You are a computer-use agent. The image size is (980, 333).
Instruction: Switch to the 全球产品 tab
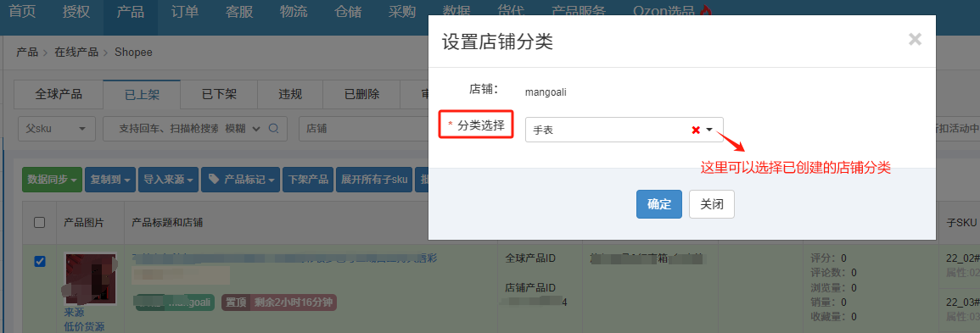click(x=59, y=95)
